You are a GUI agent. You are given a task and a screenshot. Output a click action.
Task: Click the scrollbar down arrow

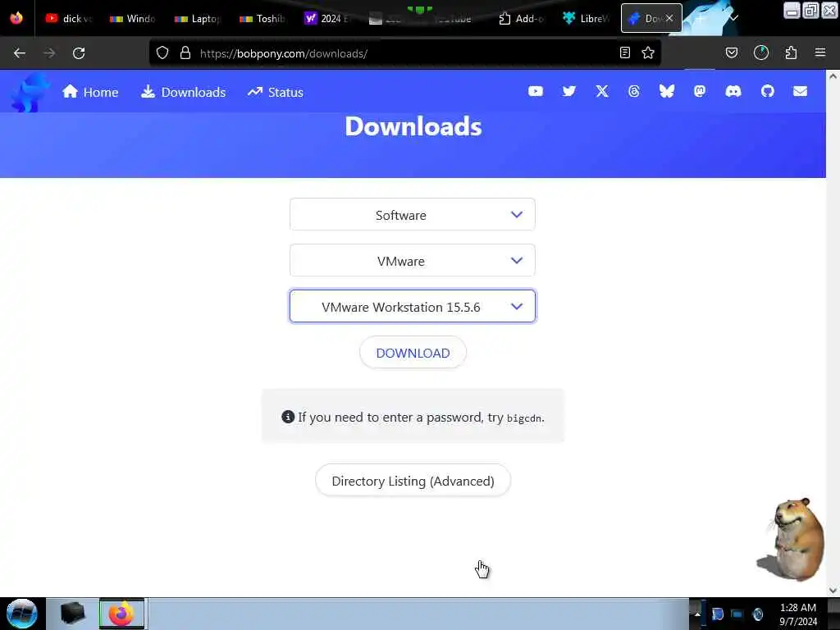(x=833, y=591)
